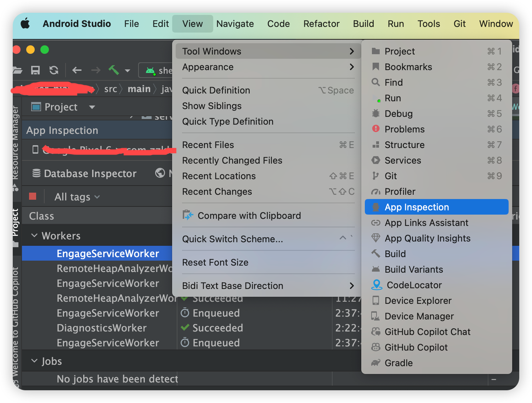Choose Reset Font Size menu entry
This screenshot has height=403, width=532.
pos(268,262)
